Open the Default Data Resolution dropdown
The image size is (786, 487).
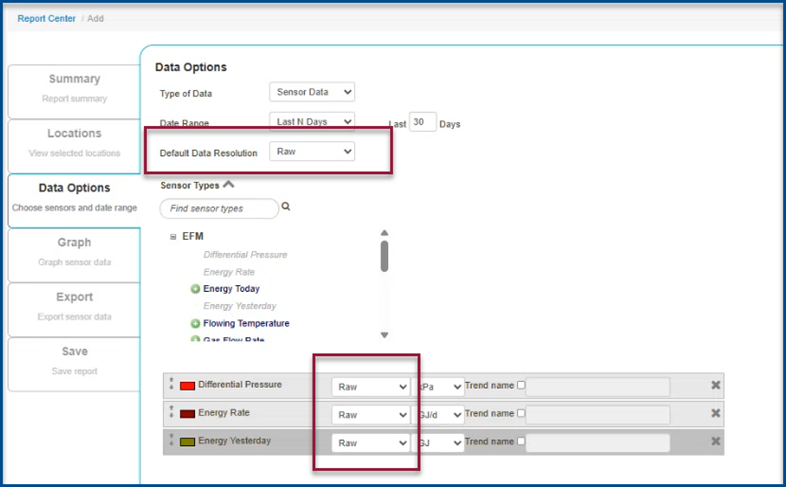click(x=312, y=152)
